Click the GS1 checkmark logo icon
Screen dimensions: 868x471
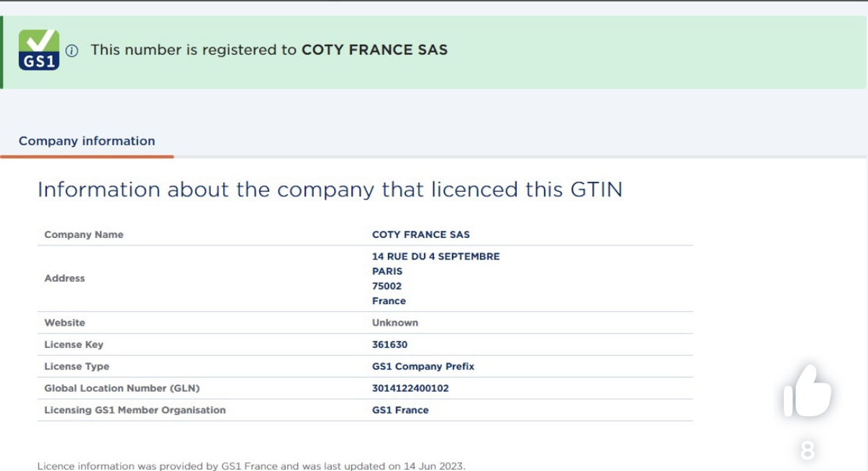pyautogui.click(x=39, y=50)
